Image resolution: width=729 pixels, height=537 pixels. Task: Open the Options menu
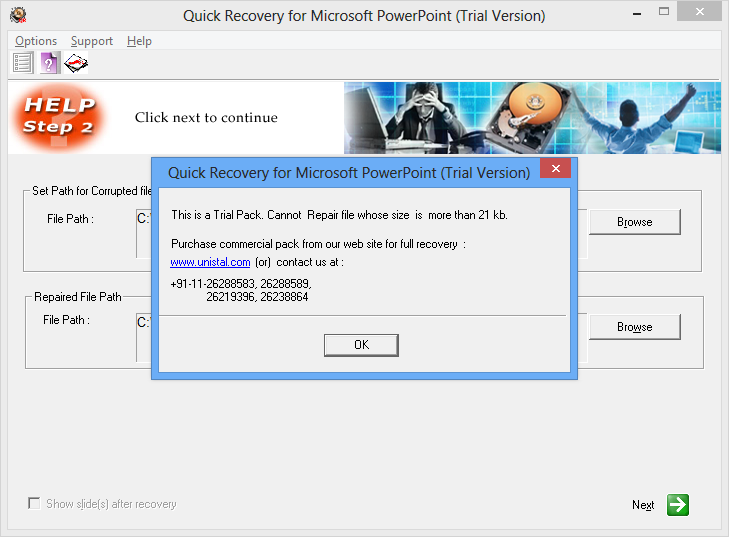click(x=36, y=41)
